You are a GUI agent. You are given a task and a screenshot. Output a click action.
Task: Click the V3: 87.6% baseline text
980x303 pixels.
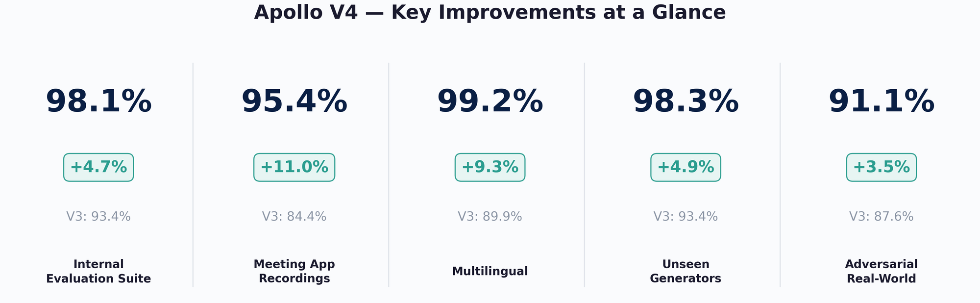882,216
